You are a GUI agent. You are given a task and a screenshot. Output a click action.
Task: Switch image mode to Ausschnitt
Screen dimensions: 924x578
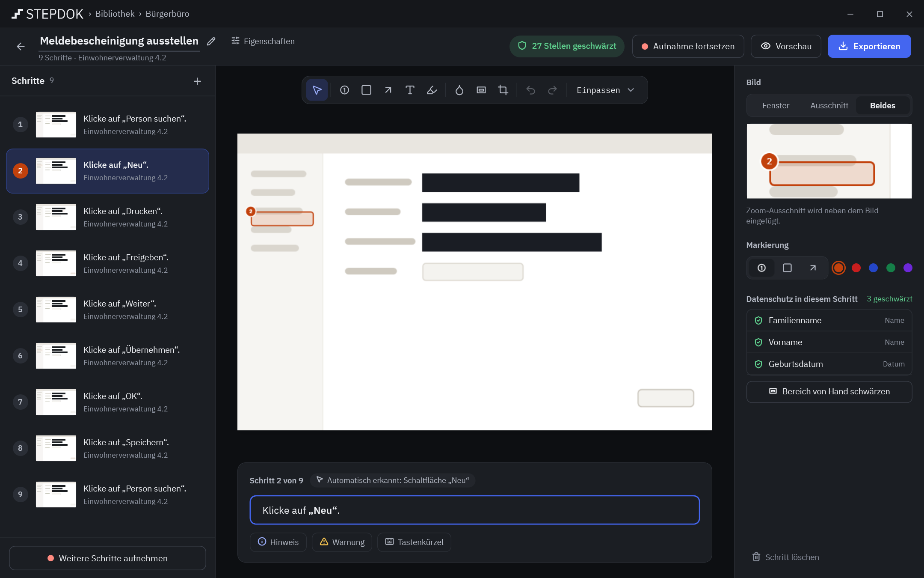pyautogui.click(x=829, y=105)
